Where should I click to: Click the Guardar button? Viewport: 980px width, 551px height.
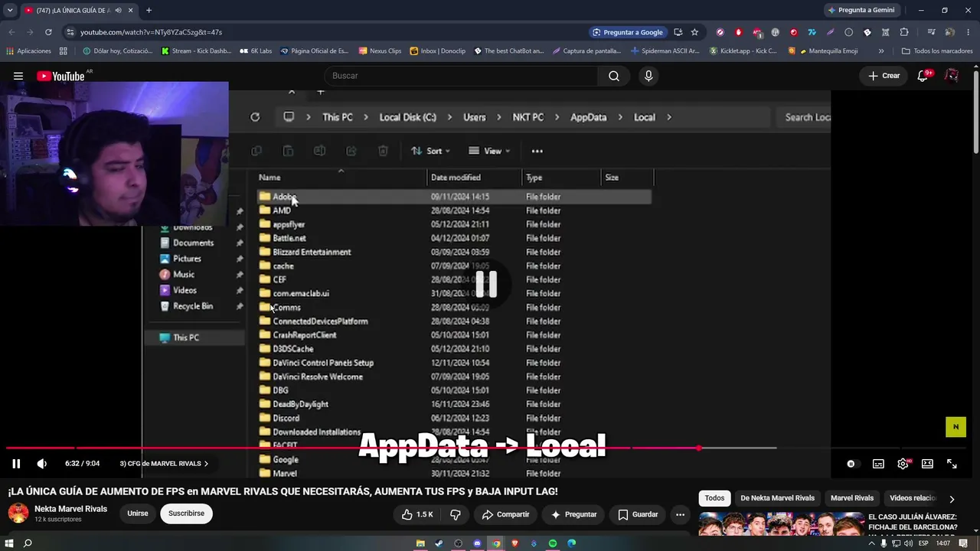(638, 514)
